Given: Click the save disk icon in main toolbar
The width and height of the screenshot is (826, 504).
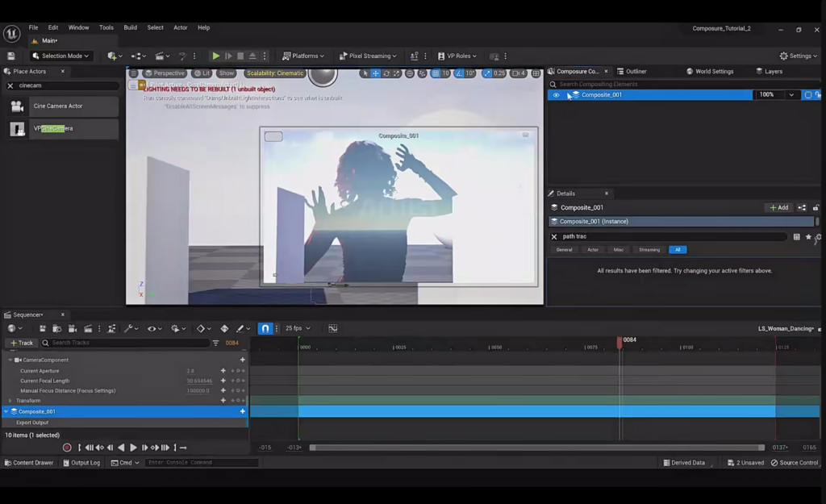Looking at the screenshot, I should coord(11,56).
